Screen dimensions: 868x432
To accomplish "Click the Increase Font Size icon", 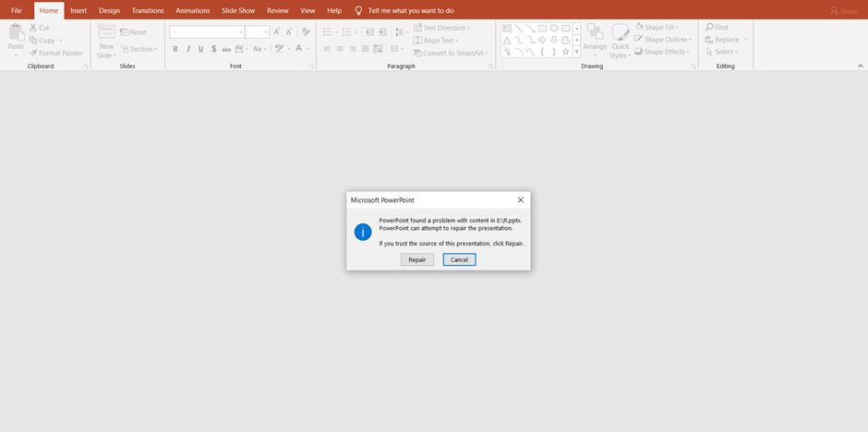I will (277, 32).
